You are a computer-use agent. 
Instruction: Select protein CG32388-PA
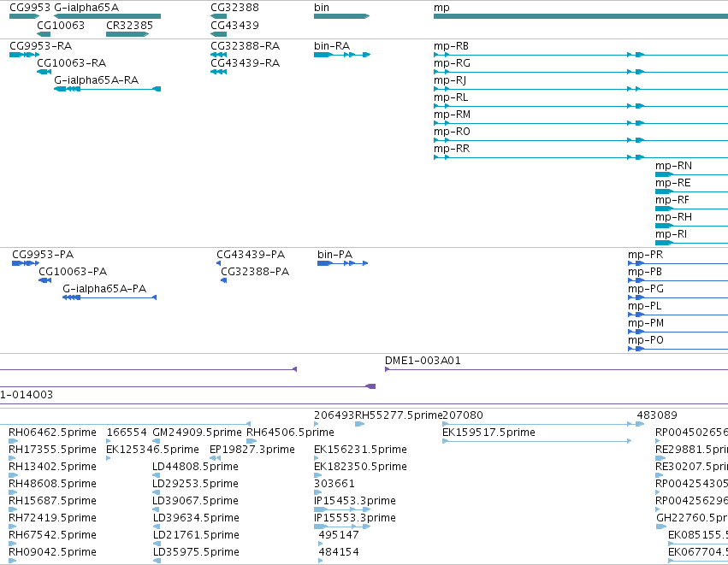(x=223, y=280)
